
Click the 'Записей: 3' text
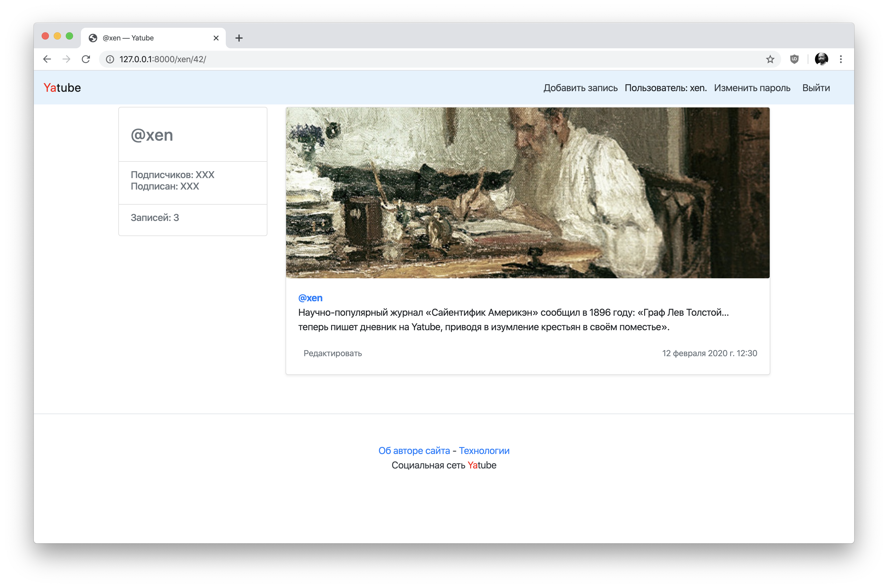[155, 218]
